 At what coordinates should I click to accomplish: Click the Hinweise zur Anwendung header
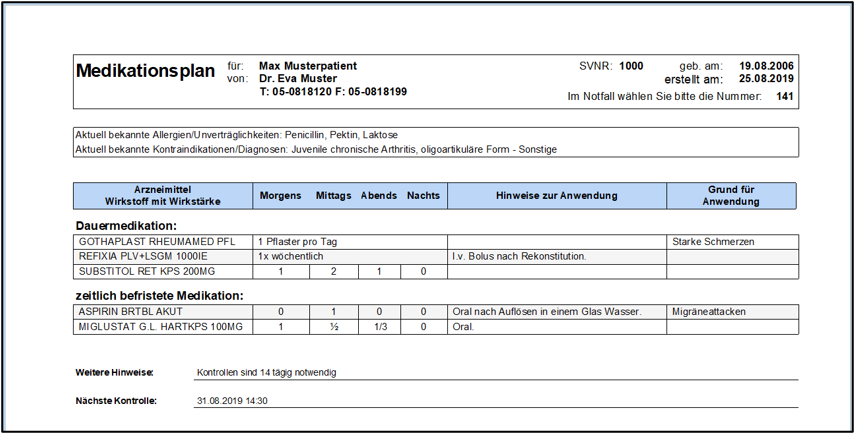coord(557,196)
